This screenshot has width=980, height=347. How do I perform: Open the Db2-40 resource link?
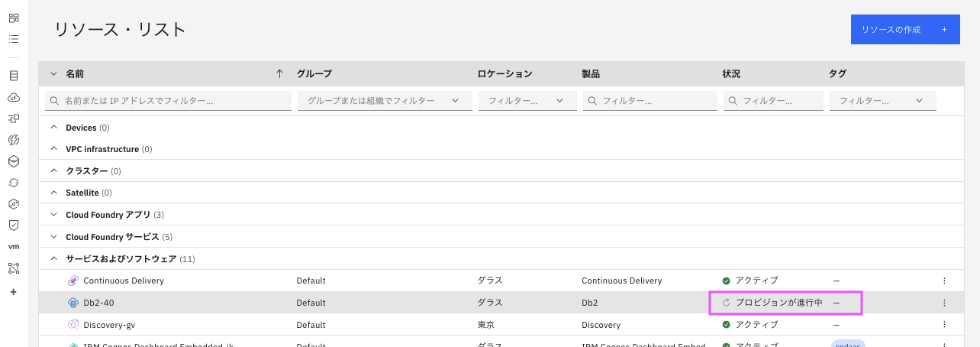point(98,303)
